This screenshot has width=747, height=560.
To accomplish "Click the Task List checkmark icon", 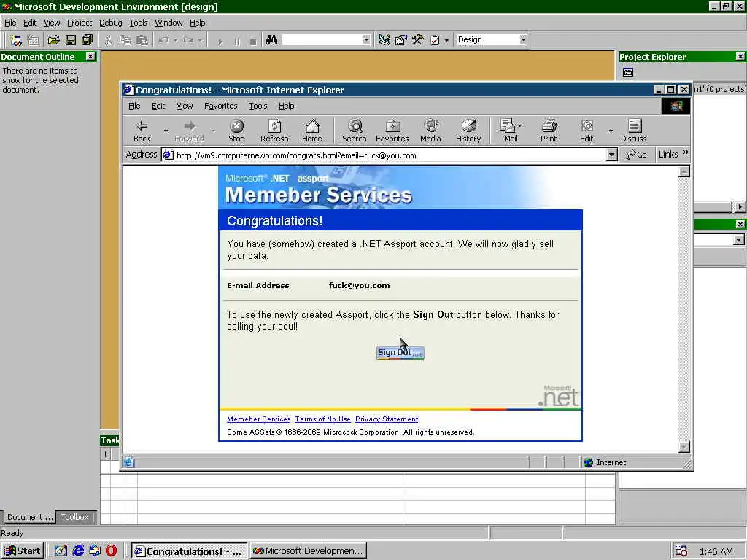I will pos(435,40).
